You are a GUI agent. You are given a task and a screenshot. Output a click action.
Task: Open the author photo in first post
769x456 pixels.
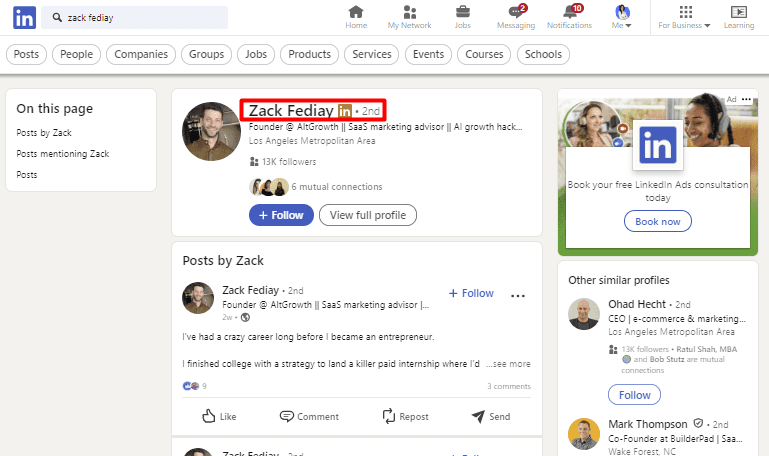pyautogui.click(x=198, y=298)
